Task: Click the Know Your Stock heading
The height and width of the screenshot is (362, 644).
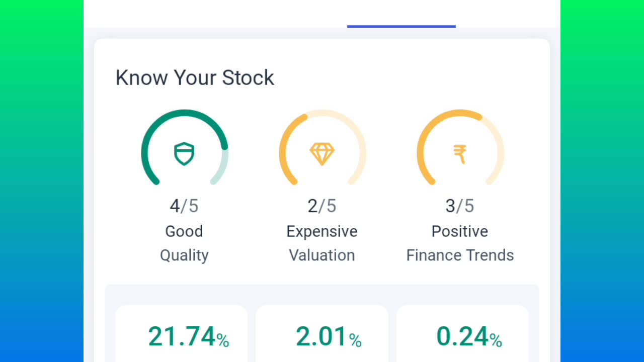Action: tap(195, 78)
